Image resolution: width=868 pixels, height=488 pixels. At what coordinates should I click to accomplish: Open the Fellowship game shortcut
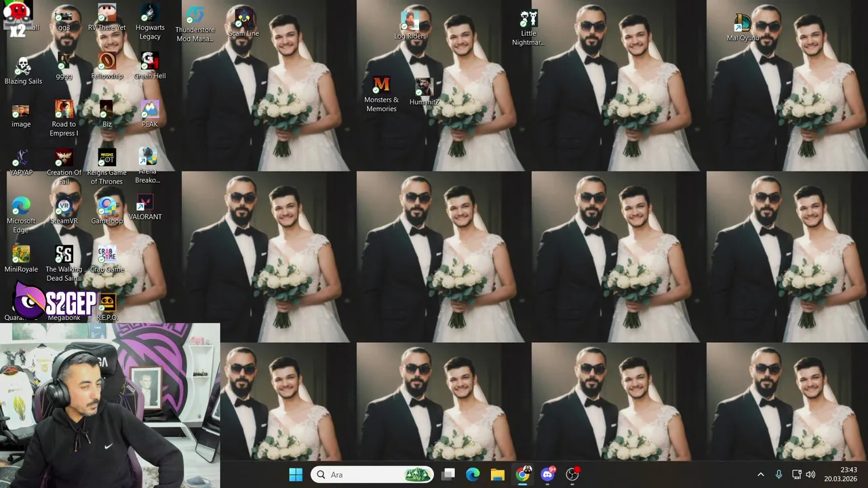click(x=107, y=66)
